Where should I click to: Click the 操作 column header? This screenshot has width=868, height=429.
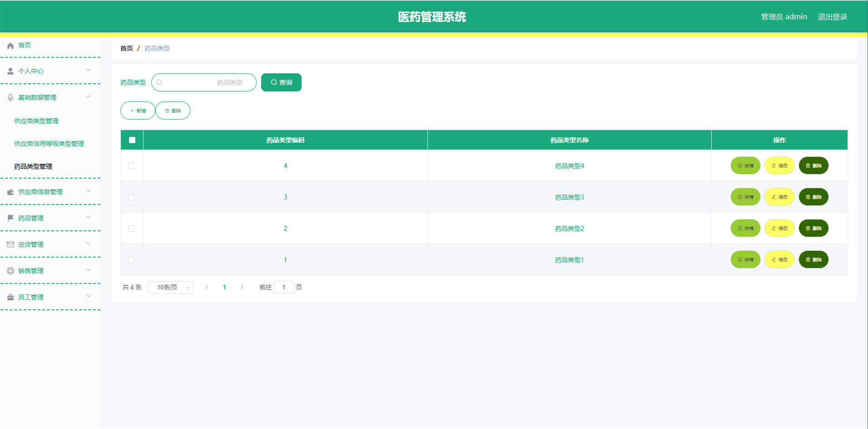tap(779, 140)
